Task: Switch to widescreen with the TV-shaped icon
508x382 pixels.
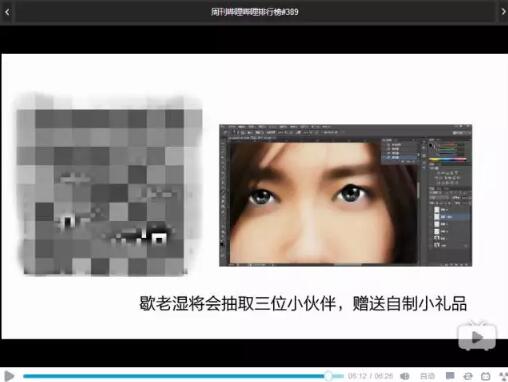Action: [x=486, y=376]
